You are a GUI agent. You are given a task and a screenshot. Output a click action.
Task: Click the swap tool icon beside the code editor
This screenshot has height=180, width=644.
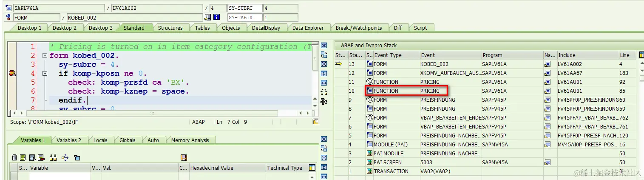[324, 55]
